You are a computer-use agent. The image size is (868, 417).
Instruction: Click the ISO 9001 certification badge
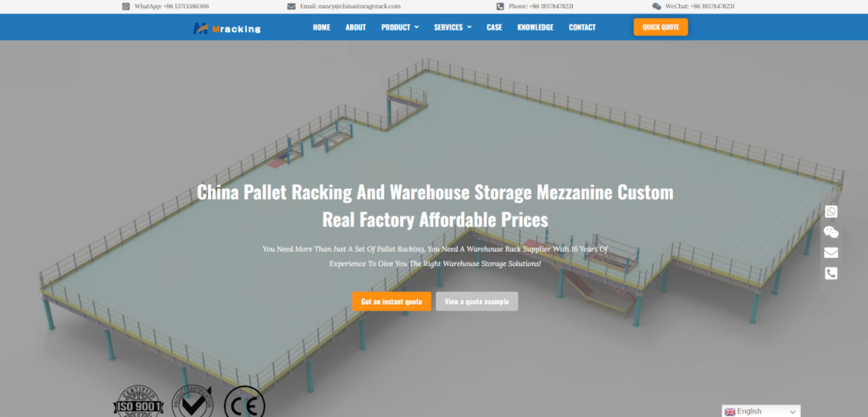138,402
